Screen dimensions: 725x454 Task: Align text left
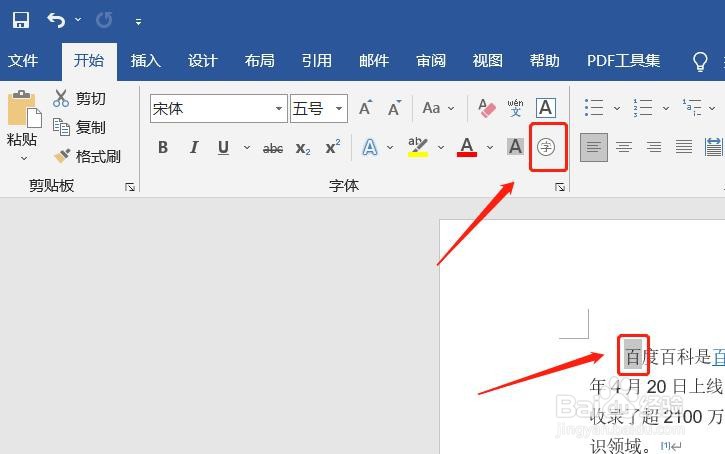click(594, 147)
